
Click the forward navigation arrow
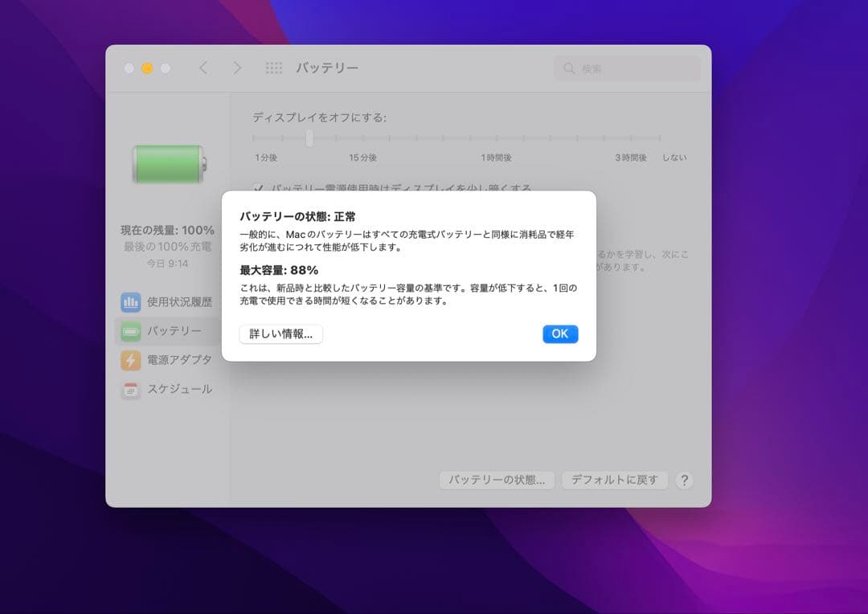click(237, 68)
